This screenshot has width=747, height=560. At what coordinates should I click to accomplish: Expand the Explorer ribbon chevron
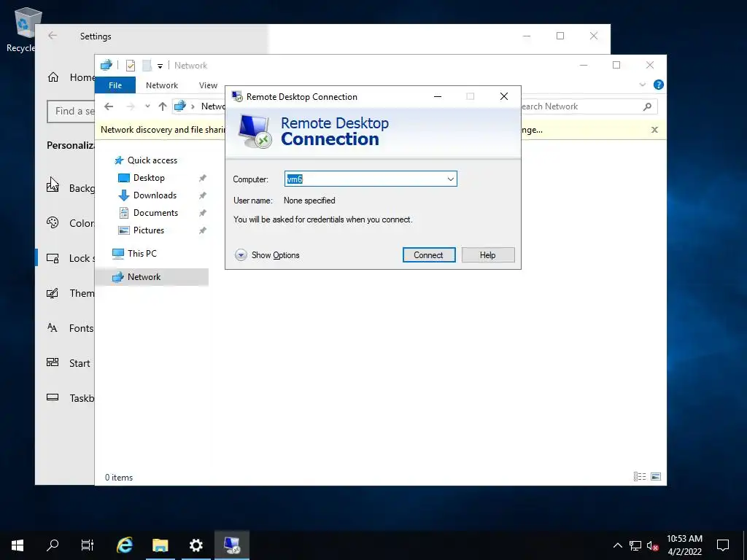[x=643, y=85]
